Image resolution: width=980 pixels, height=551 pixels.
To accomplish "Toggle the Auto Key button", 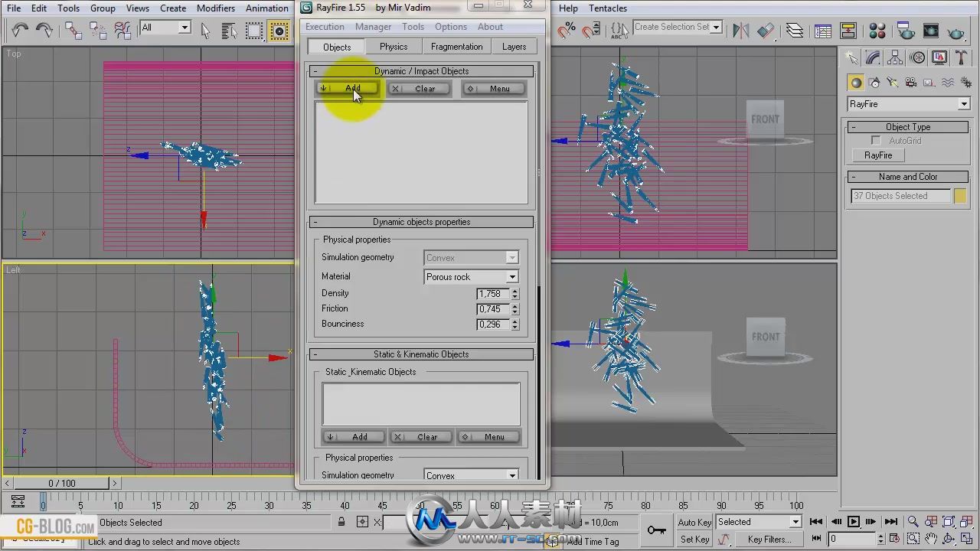I will pos(694,522).
